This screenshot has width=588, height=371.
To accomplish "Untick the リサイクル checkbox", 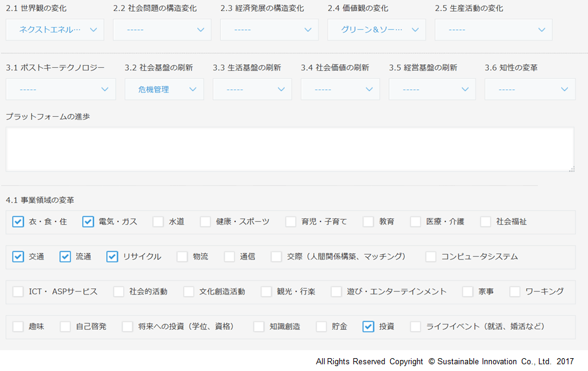I will (112, 257).
